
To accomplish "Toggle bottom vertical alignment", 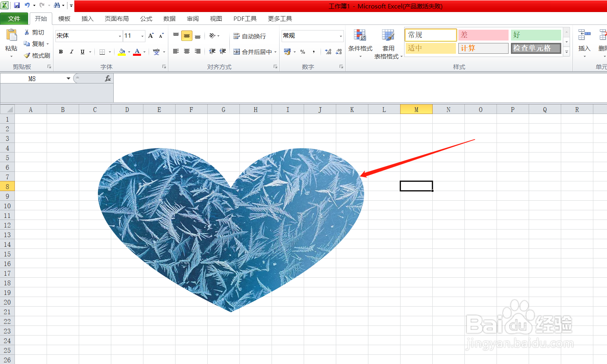I will click(x=198, y=36).
